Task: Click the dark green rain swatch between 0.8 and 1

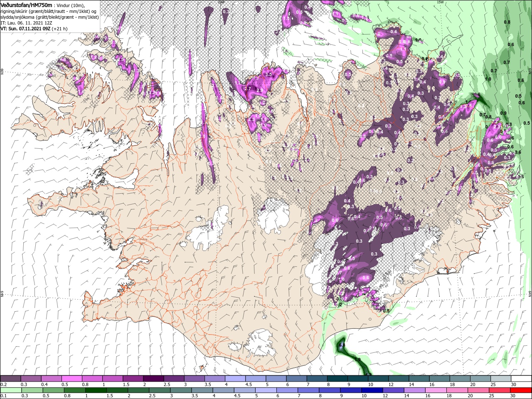Action: pyautogui.click(x=74, y=390)
